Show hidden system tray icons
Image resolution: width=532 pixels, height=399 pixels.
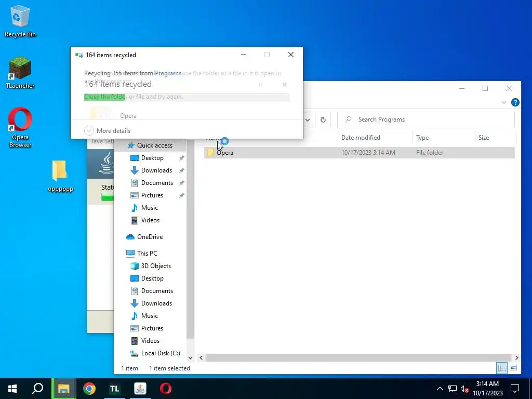click(440, 389)
